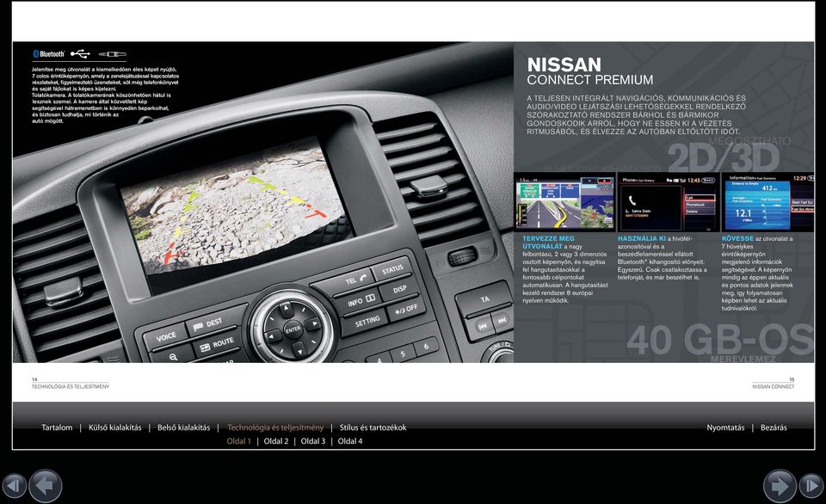Click the Bluetooth logo
Screen dimensions: 826x504
[49, 53]
